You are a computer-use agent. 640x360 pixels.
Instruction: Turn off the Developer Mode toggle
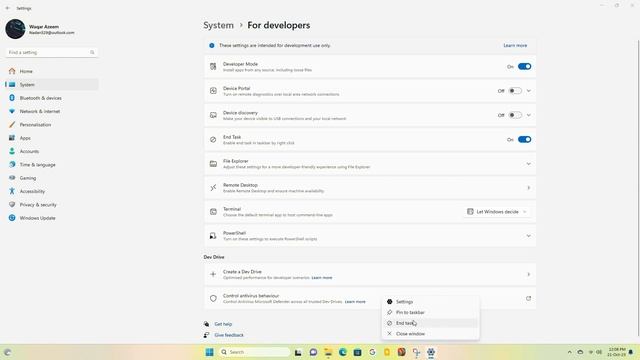pos(524,67)
